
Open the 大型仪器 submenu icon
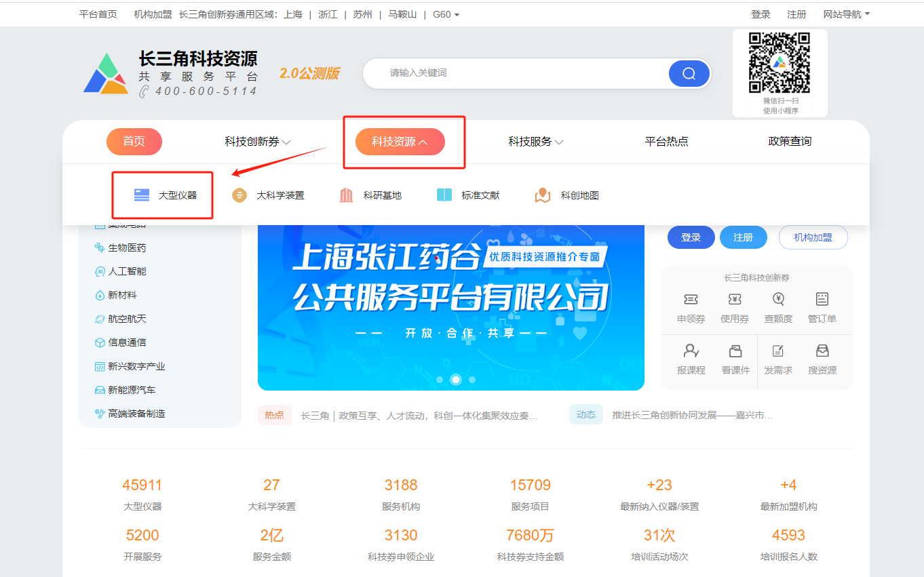142,195
